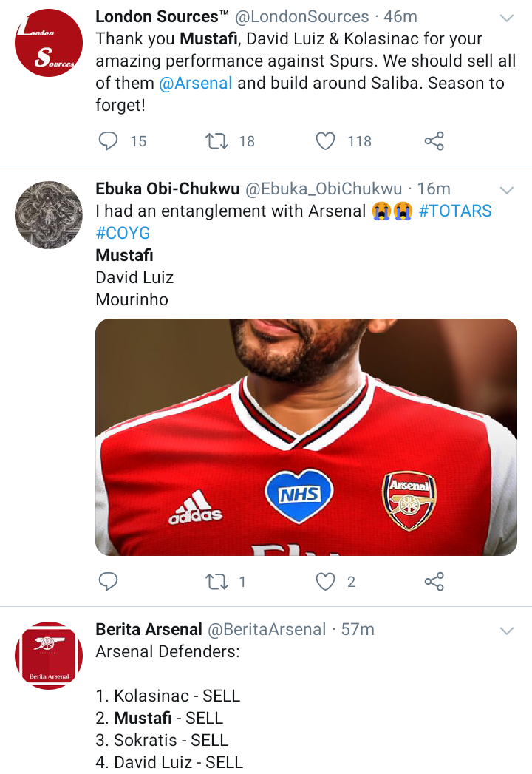Reply to the London Sources tweet
Viewport: 532px width, 774px height.
109,140
